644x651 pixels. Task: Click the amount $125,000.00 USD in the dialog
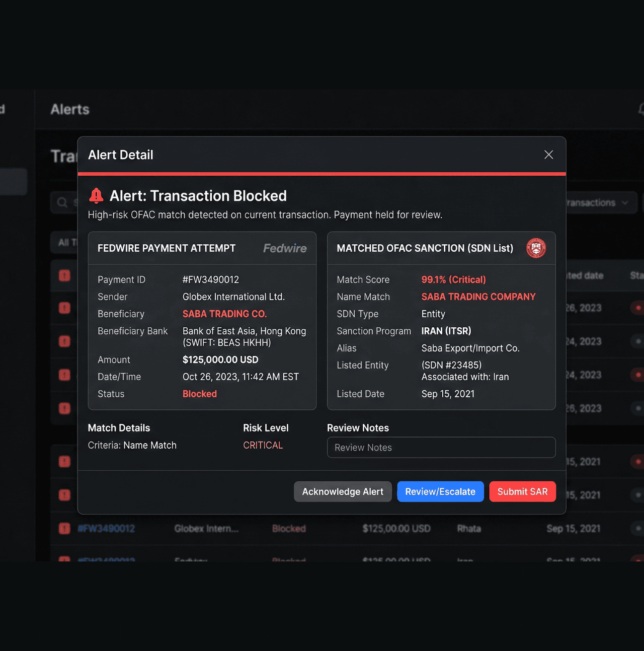coord(220,359)
